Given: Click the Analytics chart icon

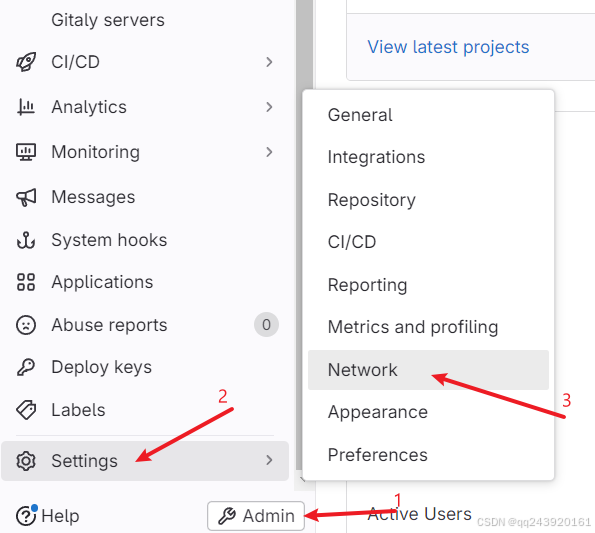Looking at the screenshot, I should pyautogui.click(x=26, y=107).
